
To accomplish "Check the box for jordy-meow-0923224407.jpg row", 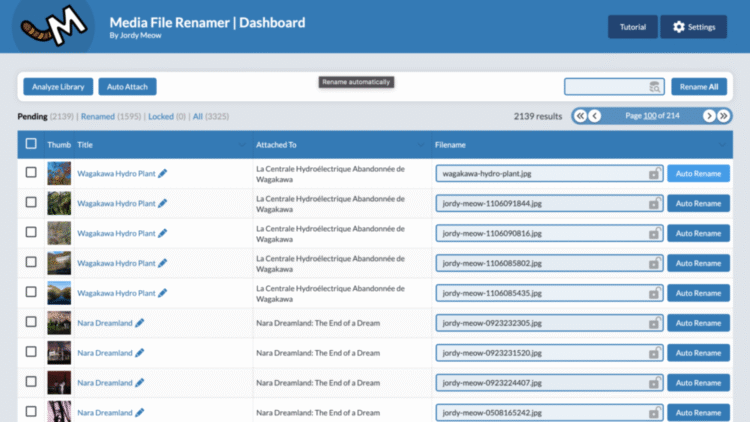I will tap(31, 382).
